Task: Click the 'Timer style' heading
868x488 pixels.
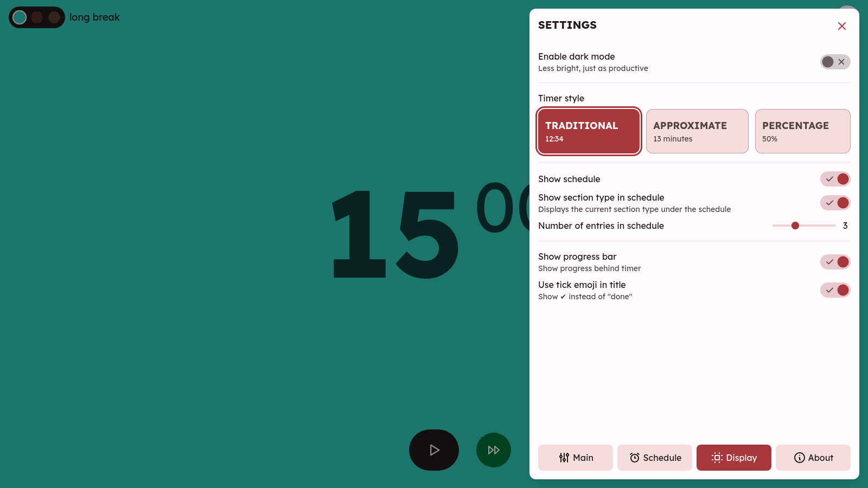Action: pos(561,98)
